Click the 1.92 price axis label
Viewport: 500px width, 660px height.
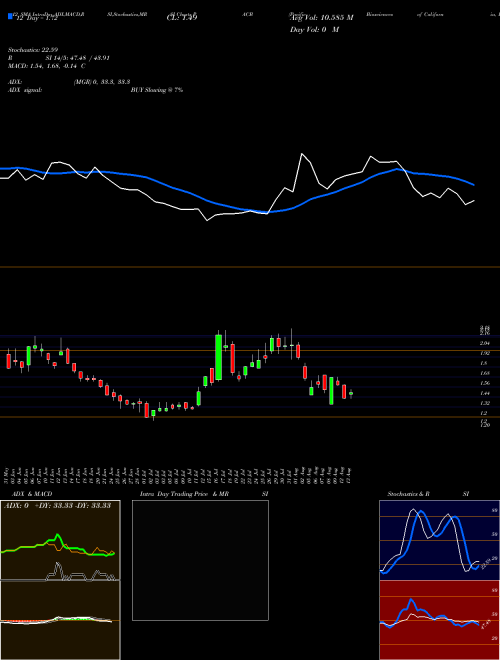tap(484, 353)
